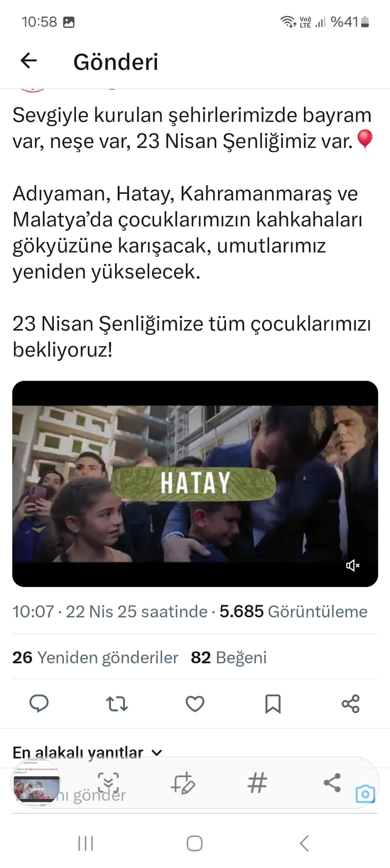The image size is (390, 868).
Task: Open recent apps from the navigation bar
Action: tap(86, 843)
